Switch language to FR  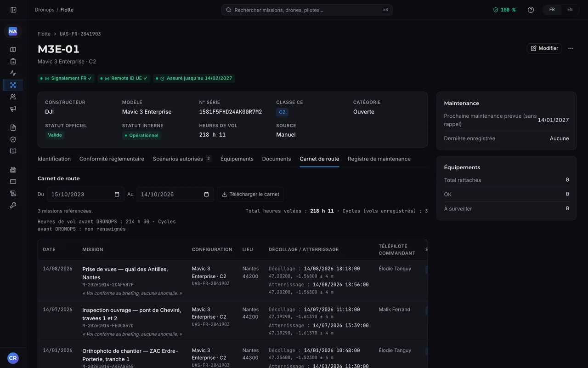pyautogui.click(x=552, y=10)
